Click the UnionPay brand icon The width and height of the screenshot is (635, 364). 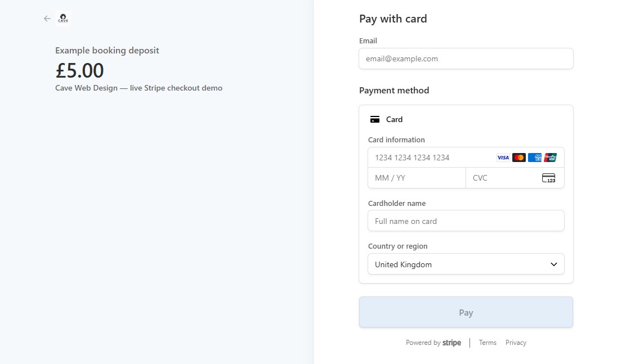[x=550, y=158]
